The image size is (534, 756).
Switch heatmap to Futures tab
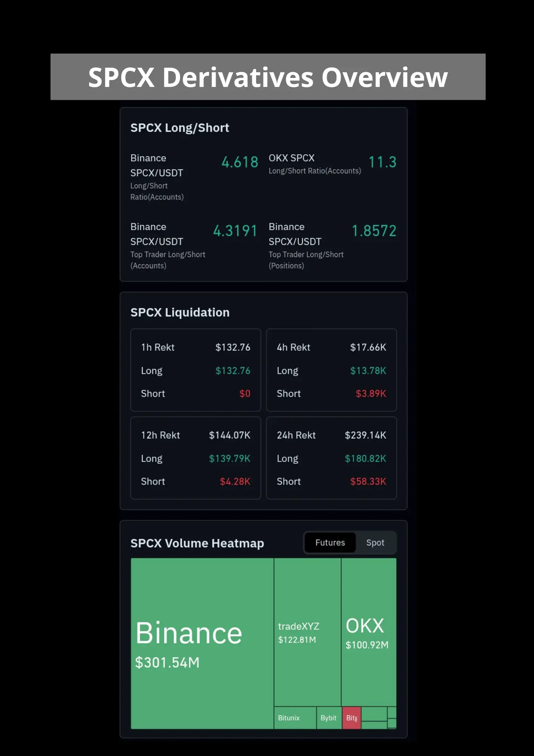(330, 542)
